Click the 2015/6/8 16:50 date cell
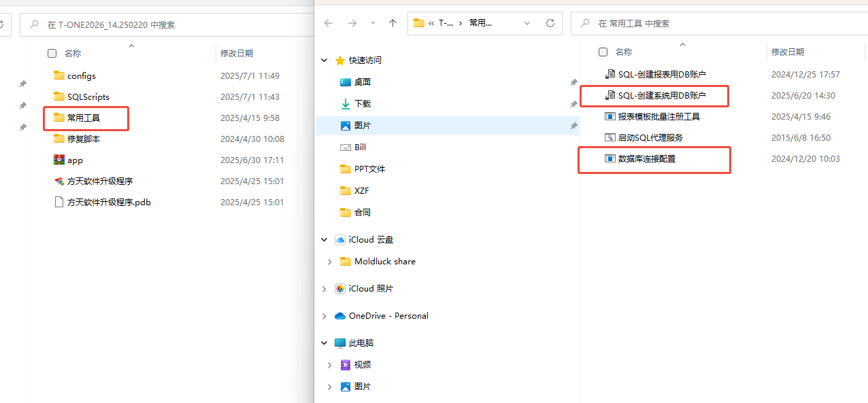The image size is (868, 403). coord(801,137)
